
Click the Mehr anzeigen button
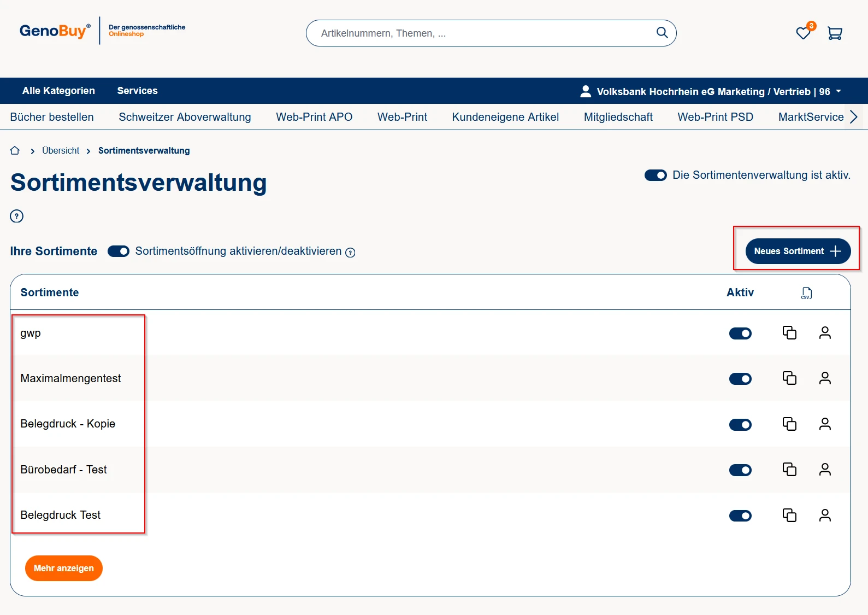[64, 569]
